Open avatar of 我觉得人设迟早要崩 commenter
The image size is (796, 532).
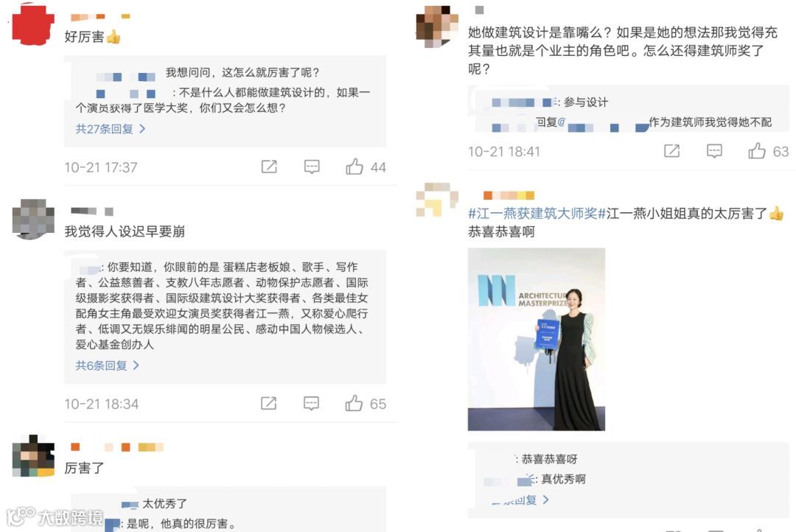[x=33, y=219]
